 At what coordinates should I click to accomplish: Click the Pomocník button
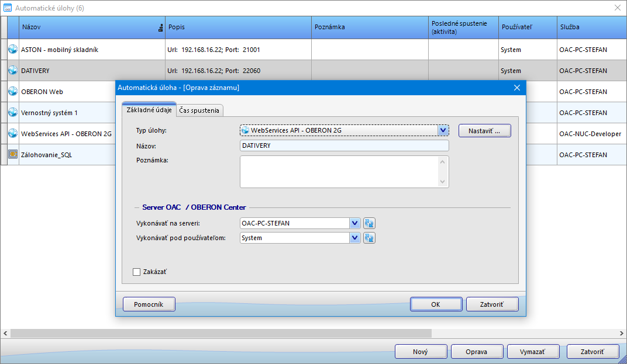(149, 304)
